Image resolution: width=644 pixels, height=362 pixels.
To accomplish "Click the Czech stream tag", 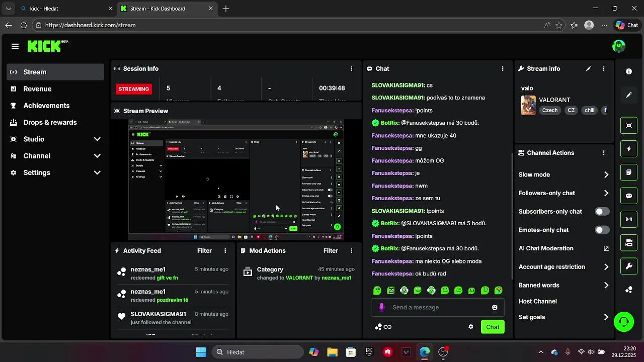I will [x=550, y=110].
